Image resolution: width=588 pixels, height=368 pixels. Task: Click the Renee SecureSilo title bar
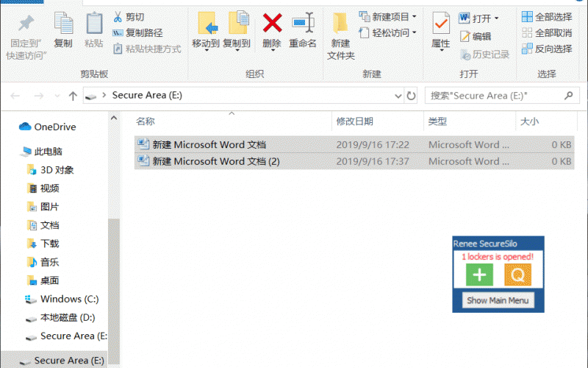click(498, 244)
